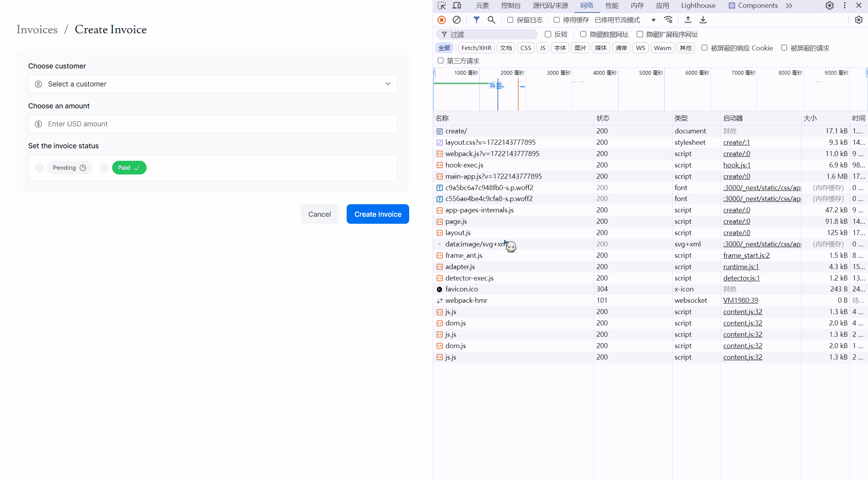Expand the throttling mode dropdown arrow
Image resolution: width=868 pixels, height=480 pixels.
point(653,20)
